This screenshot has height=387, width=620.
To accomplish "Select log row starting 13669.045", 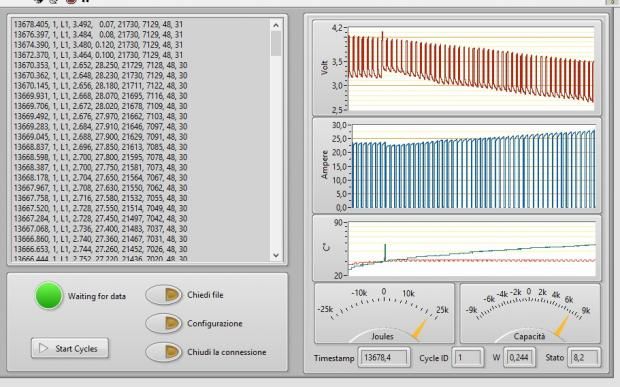I will [x=100, y=137].
